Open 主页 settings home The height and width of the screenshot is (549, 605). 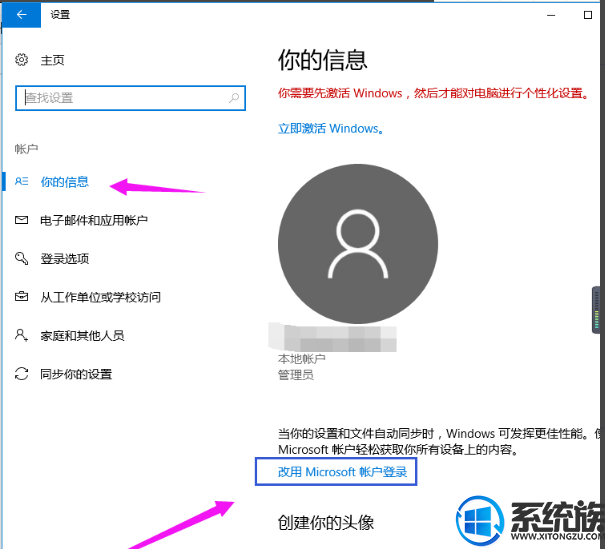coord(52,60)
